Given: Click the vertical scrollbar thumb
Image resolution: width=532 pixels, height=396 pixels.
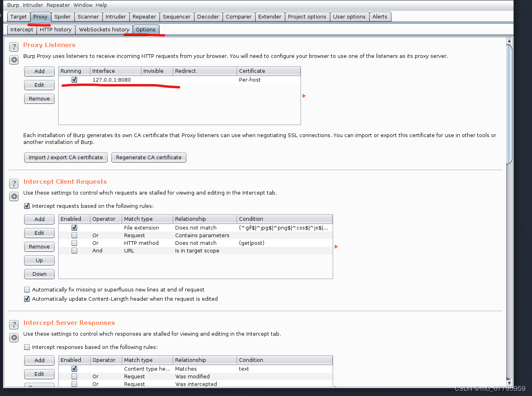Looking at the screenshot, I should tap(509, 105).
